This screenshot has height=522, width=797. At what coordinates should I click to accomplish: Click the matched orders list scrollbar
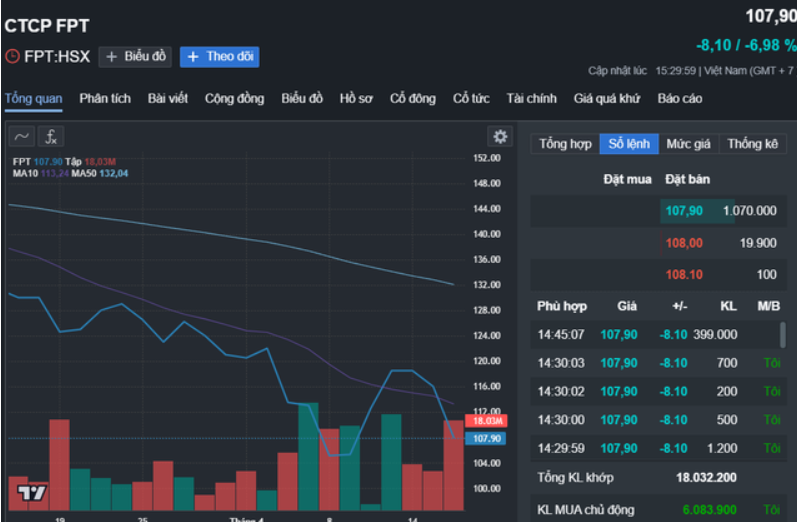click(x=783, y=335)
